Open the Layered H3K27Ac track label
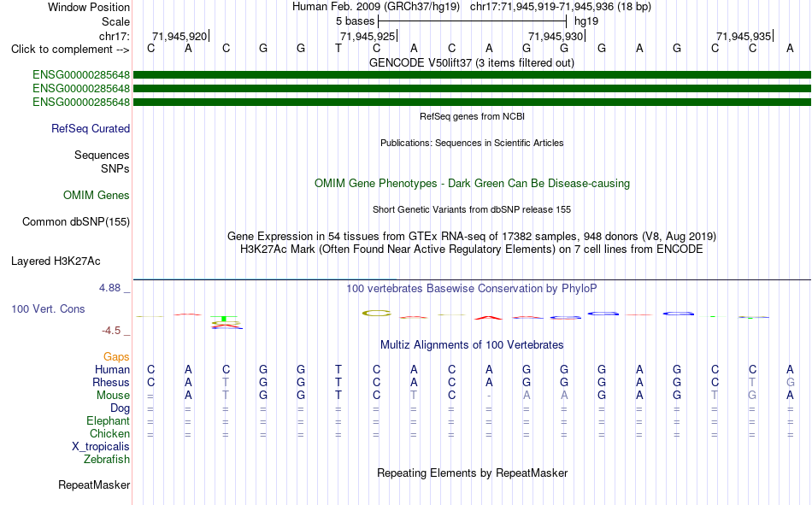The height and width of the screenshot is (505, 812). (x=56, y=261)
